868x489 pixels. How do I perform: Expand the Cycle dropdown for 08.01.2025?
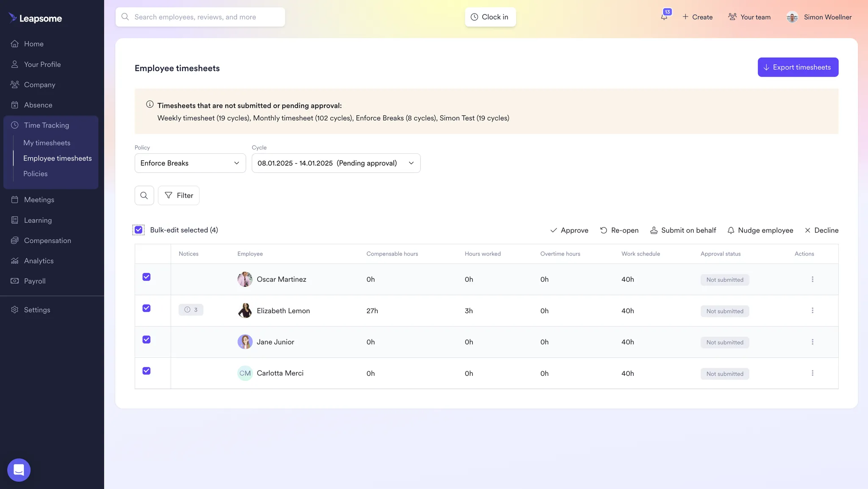(335, 163)
